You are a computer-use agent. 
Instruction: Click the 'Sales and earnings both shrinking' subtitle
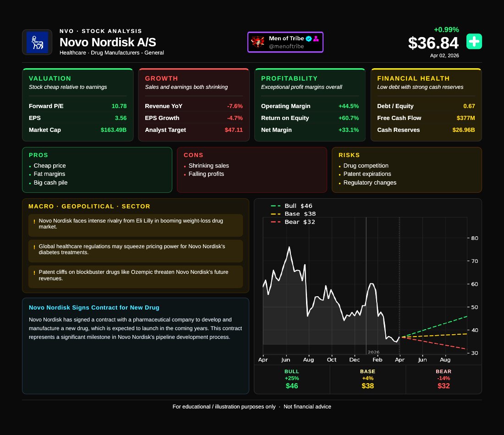click(x=186, y=87)
